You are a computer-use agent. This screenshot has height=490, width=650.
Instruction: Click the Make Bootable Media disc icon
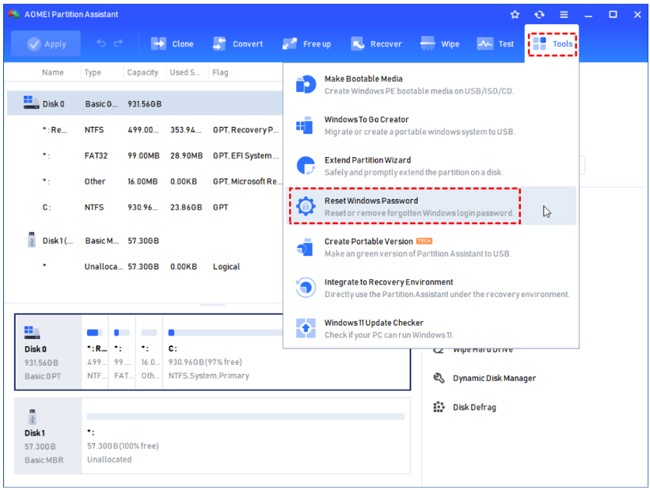[306, 85]
